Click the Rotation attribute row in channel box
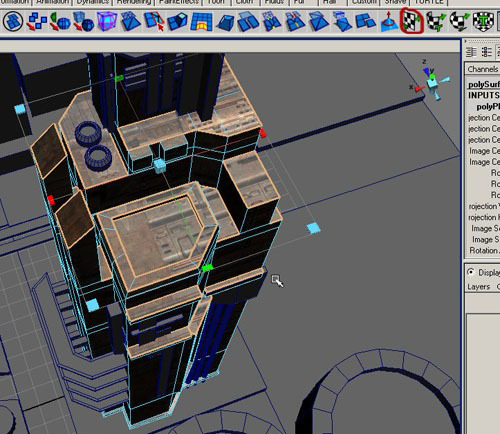 click(x=484, y=250)
